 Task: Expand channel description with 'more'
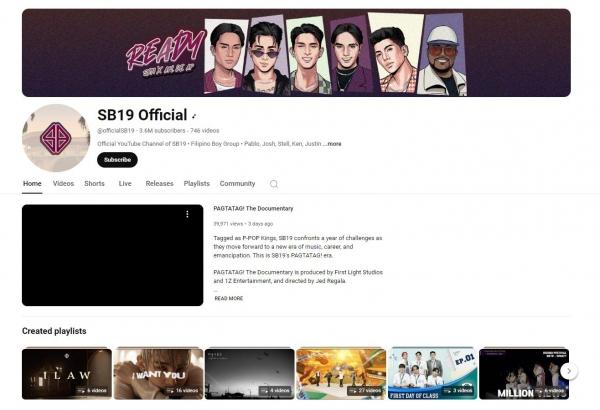(334, 144)
